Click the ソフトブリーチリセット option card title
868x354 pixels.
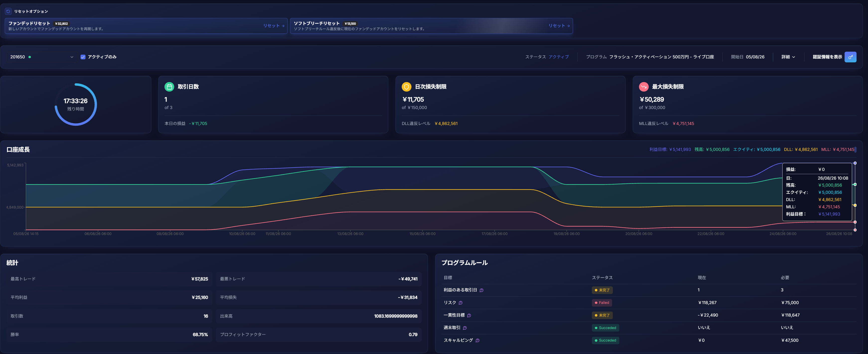pos(316,23)
